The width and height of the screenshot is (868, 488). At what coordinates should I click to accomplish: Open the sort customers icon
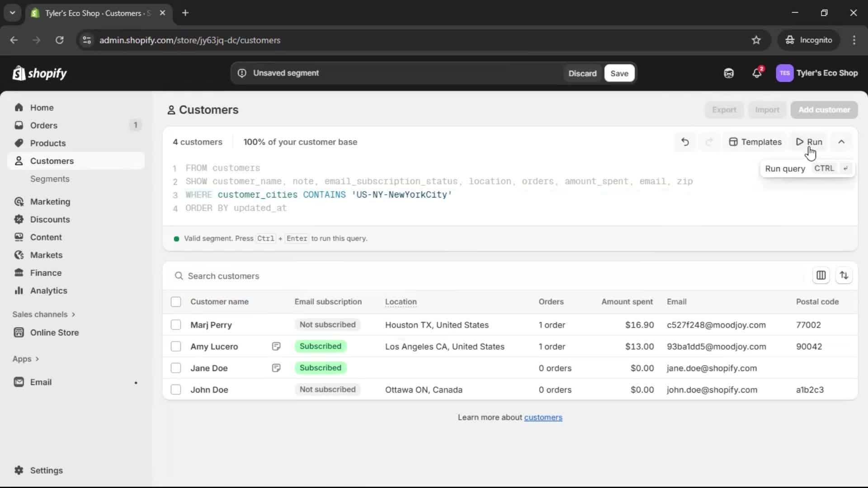(844, 275)
